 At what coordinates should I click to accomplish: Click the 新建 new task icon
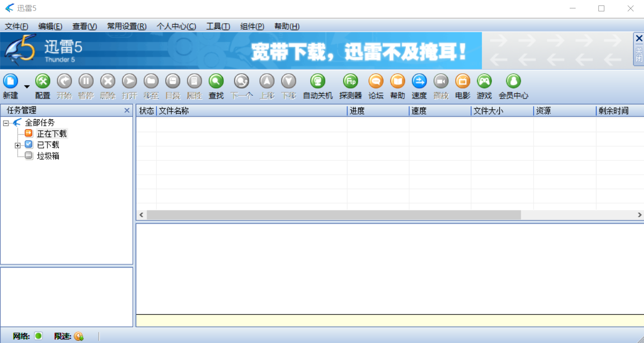(10, 81)
